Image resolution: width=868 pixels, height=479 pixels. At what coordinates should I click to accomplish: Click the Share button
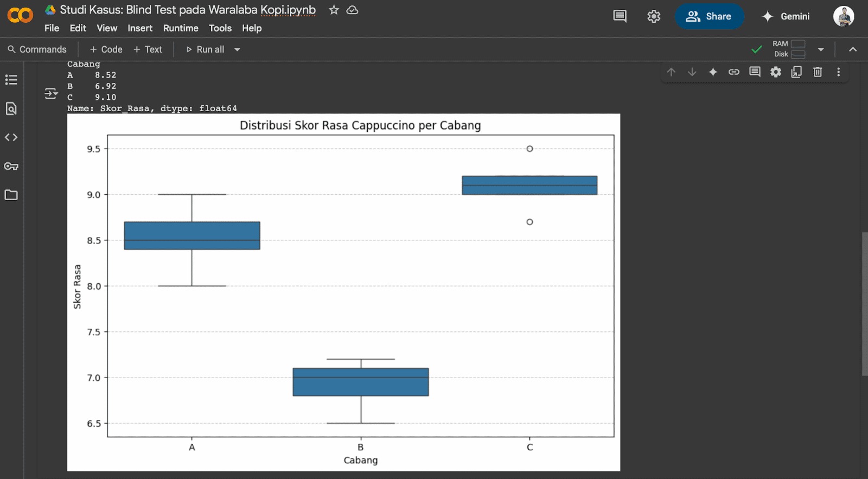pyautogui.click(x=709, y=16)
